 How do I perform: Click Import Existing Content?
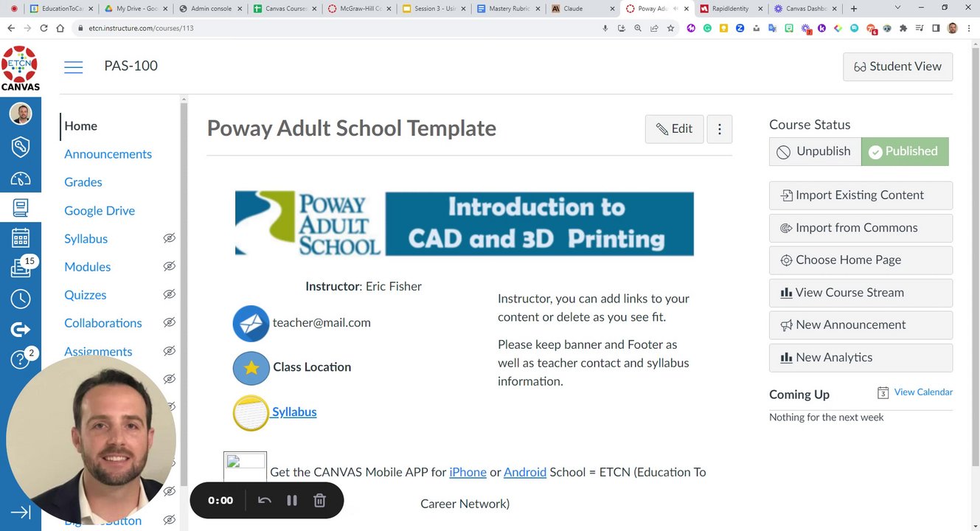point(861,195)
